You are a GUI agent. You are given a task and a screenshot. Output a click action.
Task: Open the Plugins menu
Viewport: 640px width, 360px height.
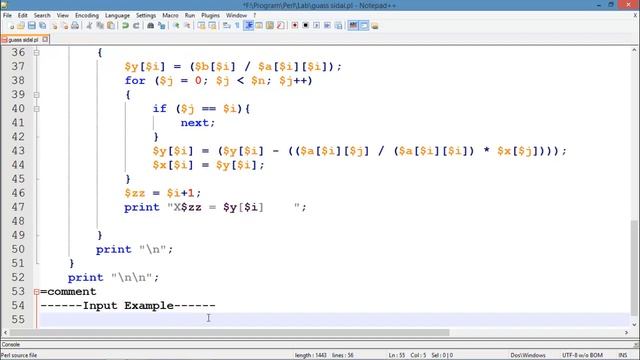pos(211,16)
